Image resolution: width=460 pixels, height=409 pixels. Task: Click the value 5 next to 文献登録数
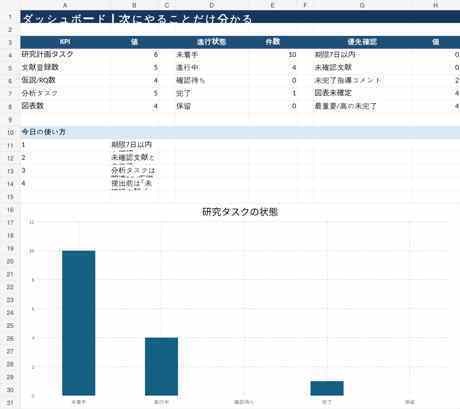156,67
